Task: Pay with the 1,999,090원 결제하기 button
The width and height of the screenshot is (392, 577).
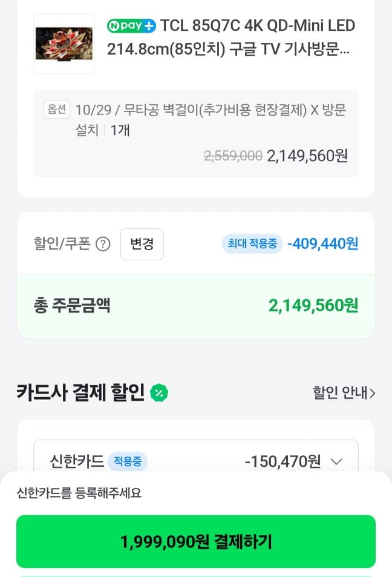Action: click(x=196, y=541)
